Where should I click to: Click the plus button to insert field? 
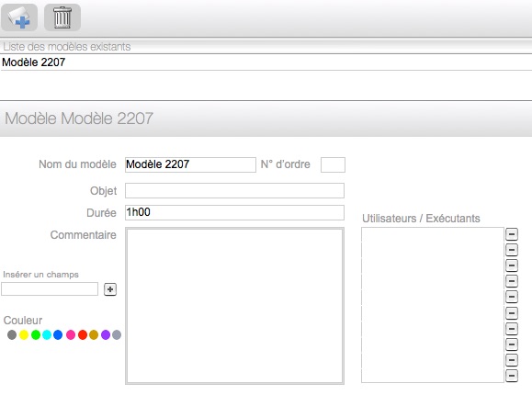pyautogui.click(x=110, y=289)
